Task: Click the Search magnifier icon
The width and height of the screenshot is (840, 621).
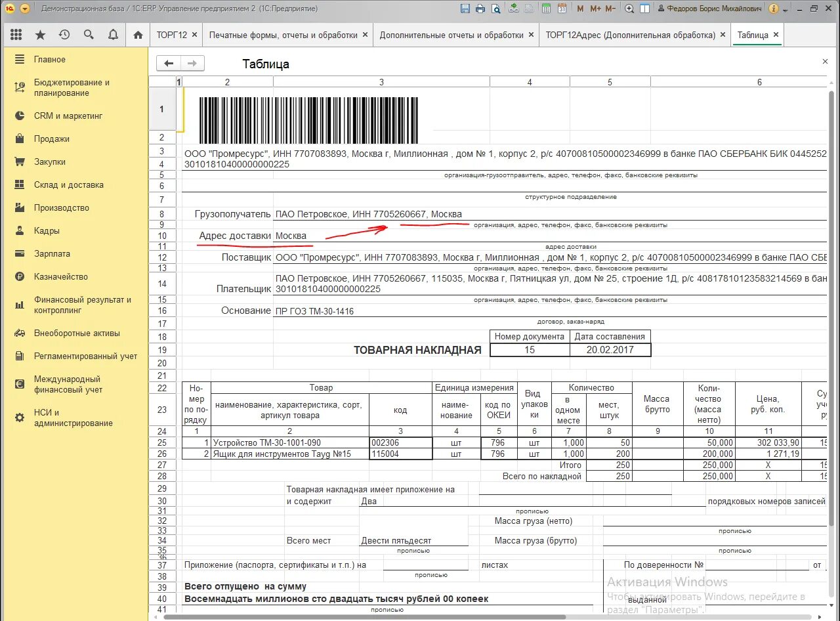Action: (89, 35)
